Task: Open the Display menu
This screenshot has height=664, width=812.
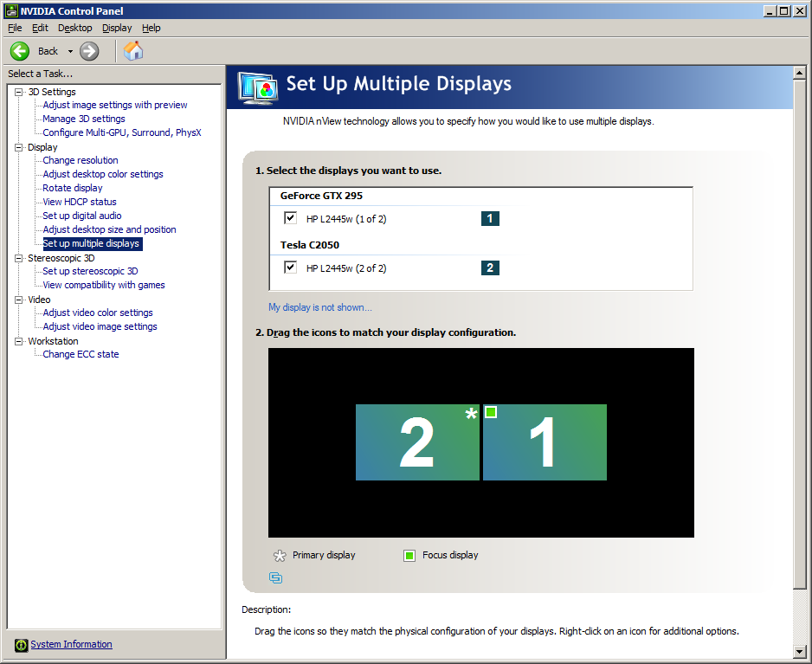Action: (117, 28)
